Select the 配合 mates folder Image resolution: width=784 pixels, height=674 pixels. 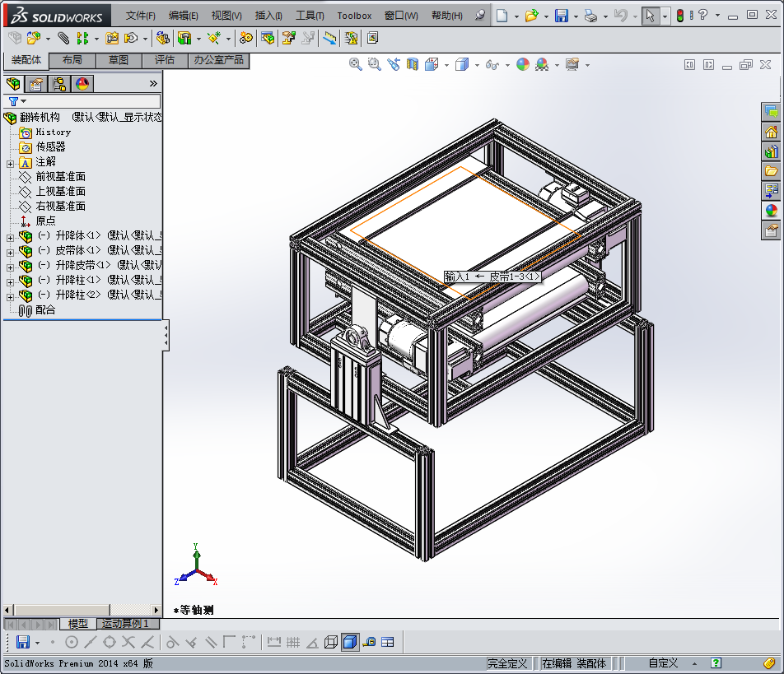[x=45, y=309]
